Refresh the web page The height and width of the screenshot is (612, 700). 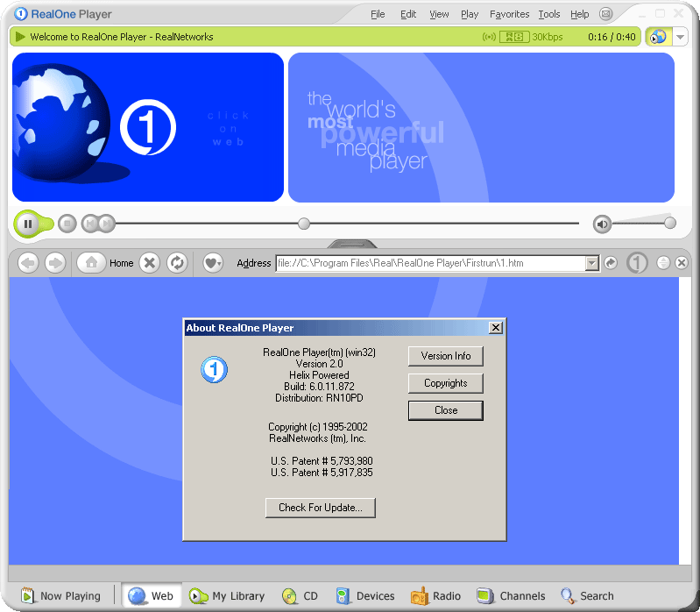[177, 263]
